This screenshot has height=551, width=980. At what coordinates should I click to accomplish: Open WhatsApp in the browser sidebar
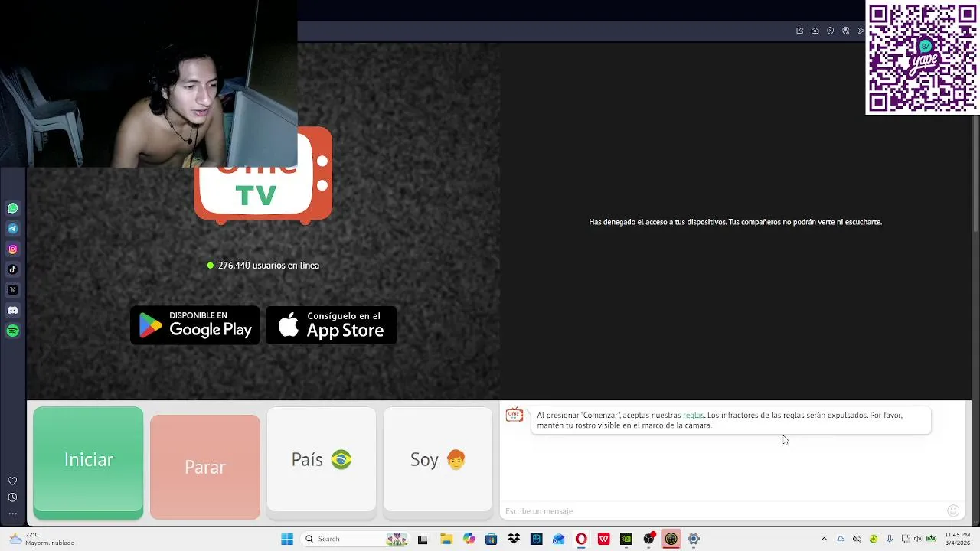click(13, 208)
